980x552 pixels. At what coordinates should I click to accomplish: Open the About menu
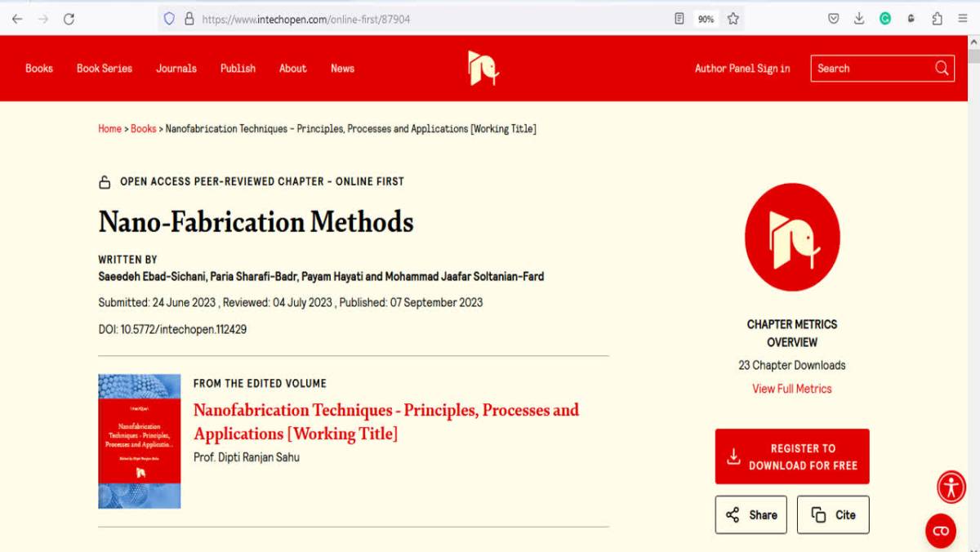coord(293,69)
